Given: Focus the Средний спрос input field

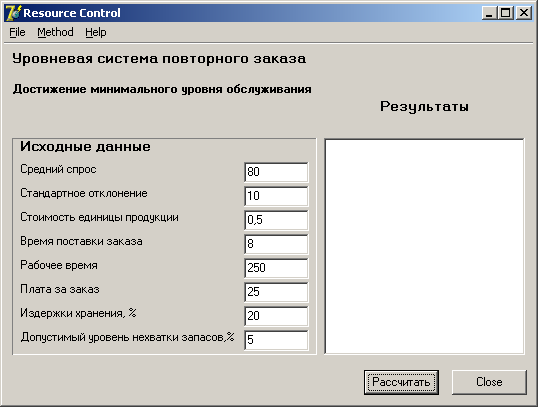Looking at the screenshot, I should tap(276, 172).
